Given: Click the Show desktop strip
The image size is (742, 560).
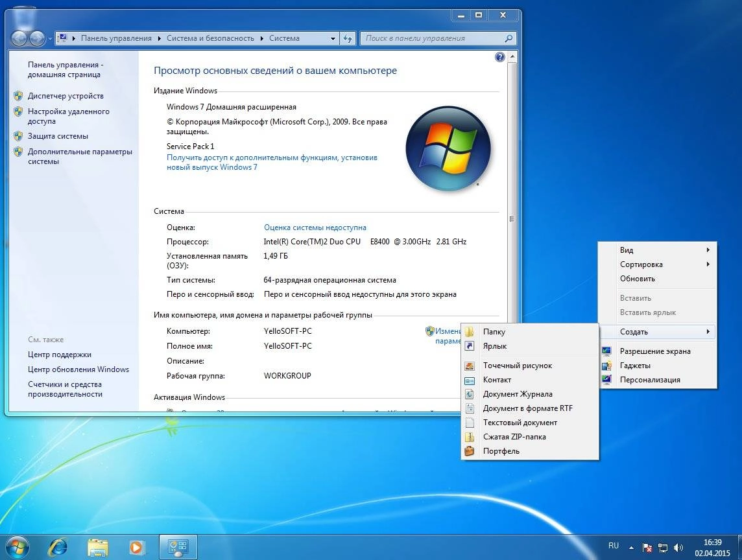Looking at the screenshot, I should (x=739, y=547).
